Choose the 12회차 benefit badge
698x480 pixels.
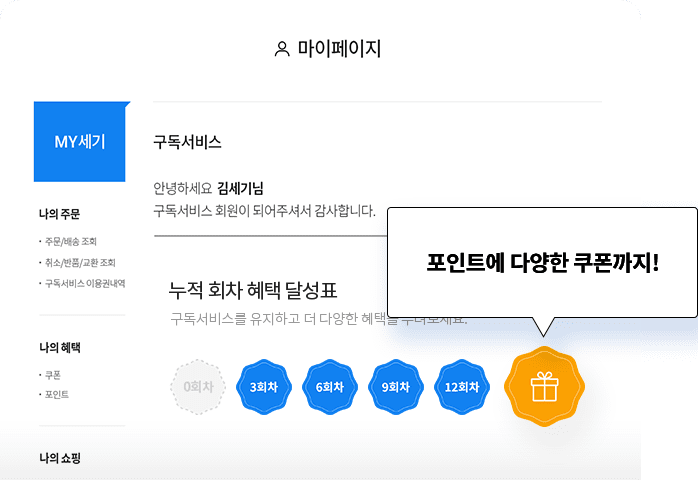point(462,386)
